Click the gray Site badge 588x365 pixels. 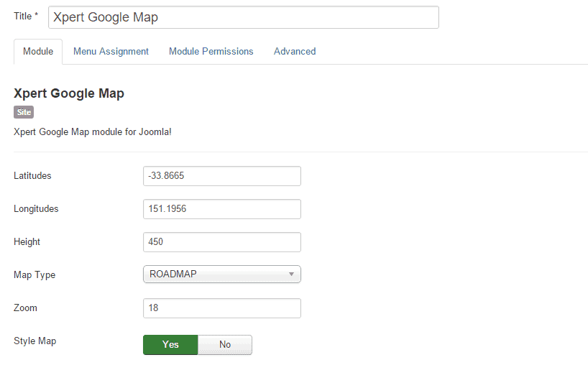point(24,112)
